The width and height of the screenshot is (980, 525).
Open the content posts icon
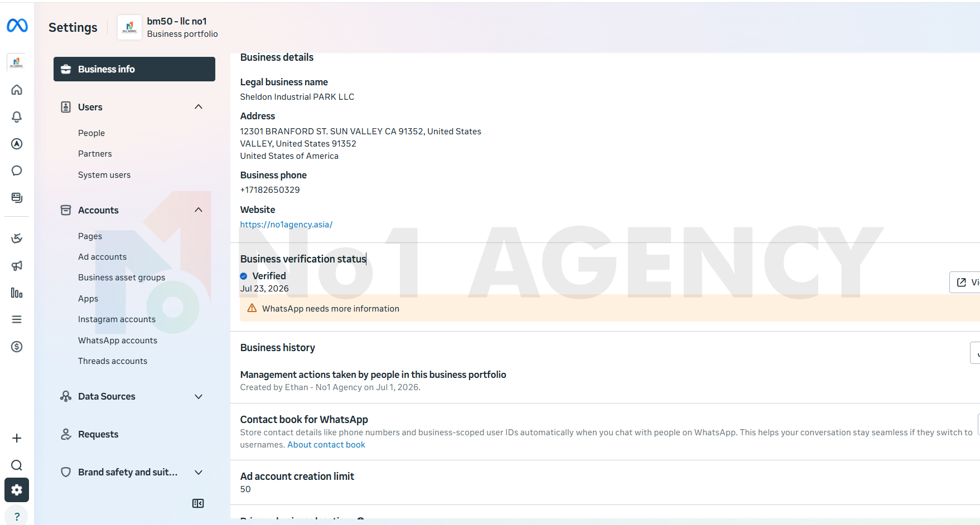click(17, 198)
